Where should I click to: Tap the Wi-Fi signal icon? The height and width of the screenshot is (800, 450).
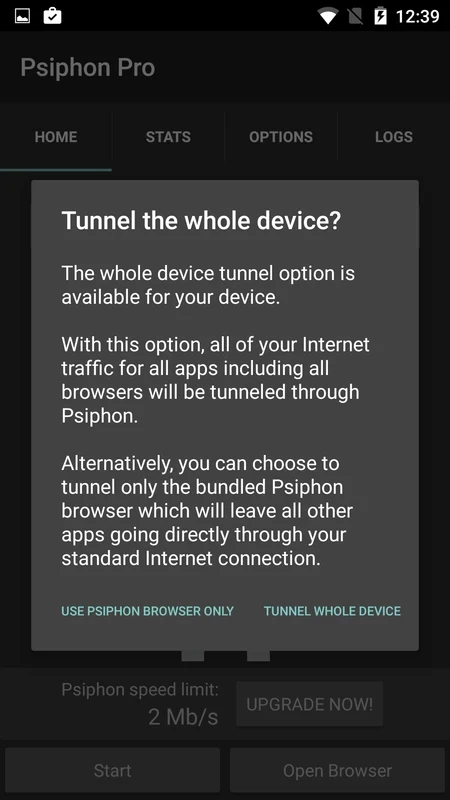point(328,16)
